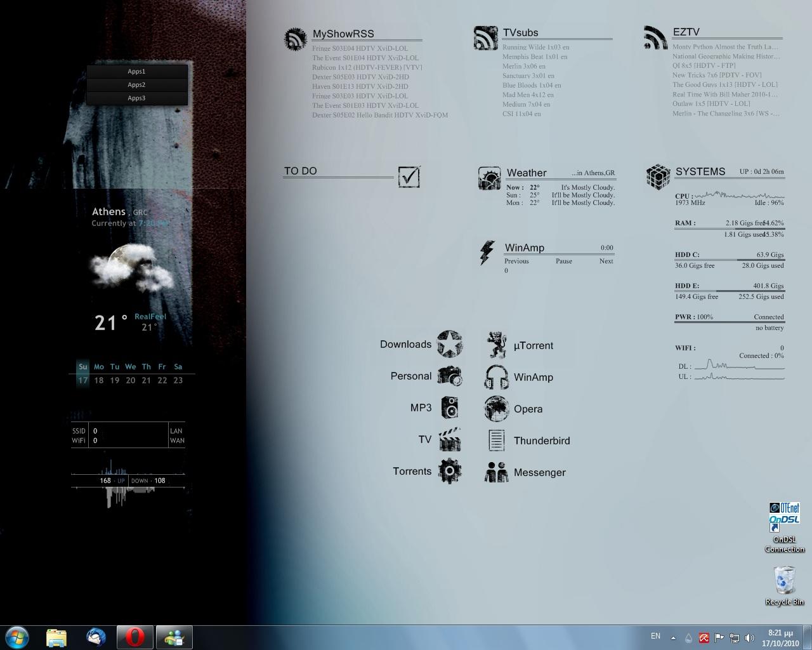Open the Thunderbird label link

(542, 441)
